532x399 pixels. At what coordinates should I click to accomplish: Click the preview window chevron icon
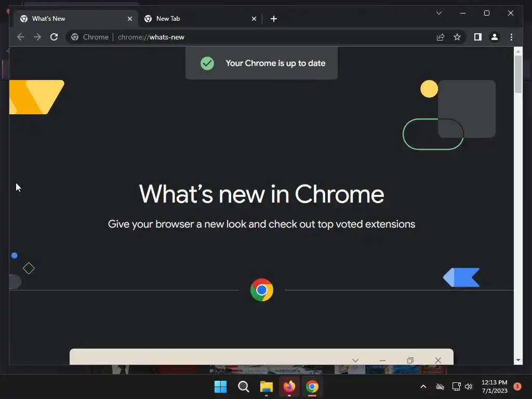tap(355, 361)
